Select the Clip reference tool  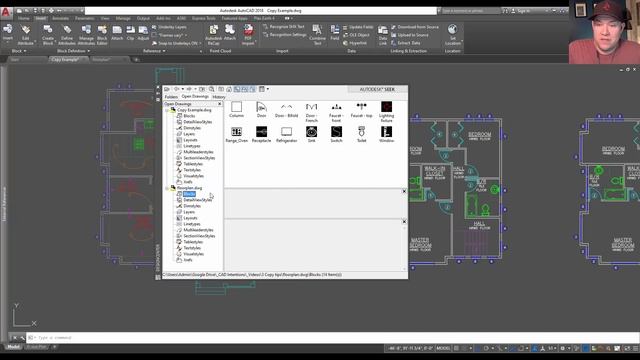point(130,33)
